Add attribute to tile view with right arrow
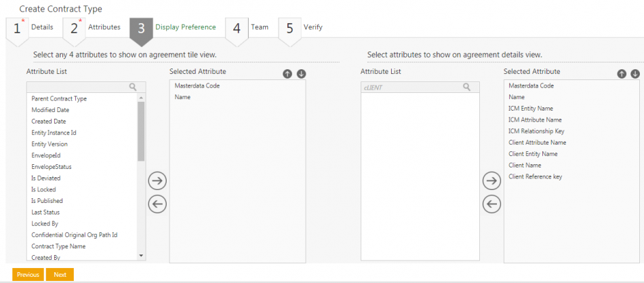644x283 pixels. (x=157, y=181)
